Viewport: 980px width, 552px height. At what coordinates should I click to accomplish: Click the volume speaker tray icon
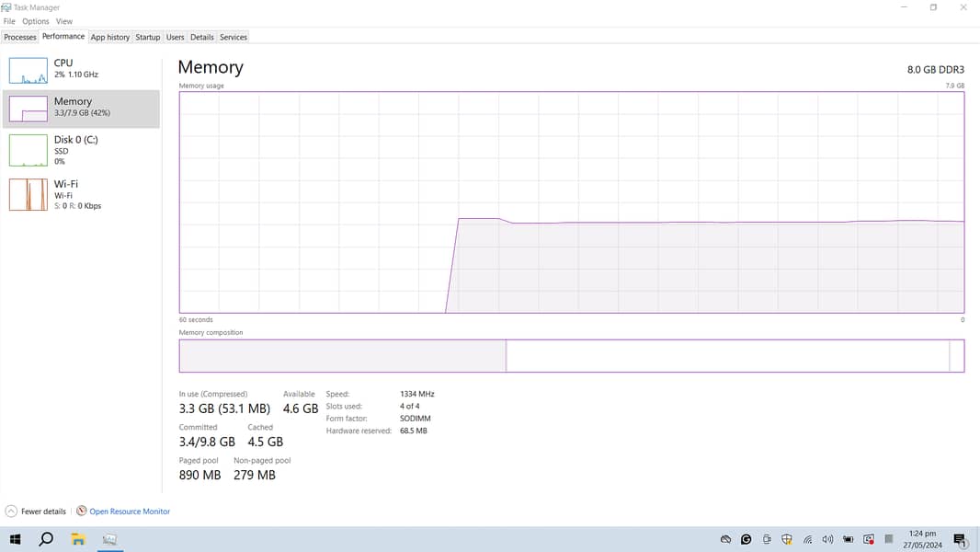tap(827, 540)
